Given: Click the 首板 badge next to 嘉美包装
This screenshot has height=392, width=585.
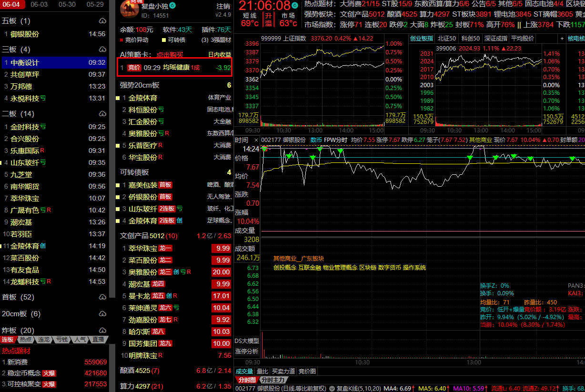Looking at the screenshot, I should pos(165,185).
